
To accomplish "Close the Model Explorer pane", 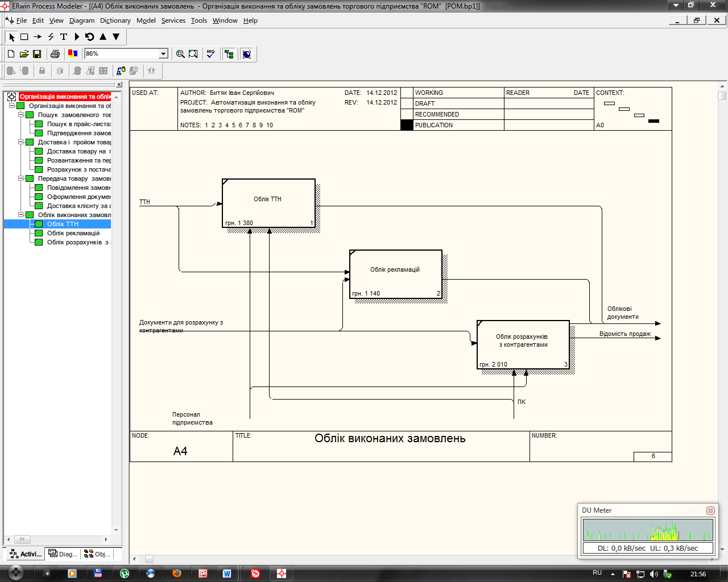I will pyautogui.click(x=119, y=85).
